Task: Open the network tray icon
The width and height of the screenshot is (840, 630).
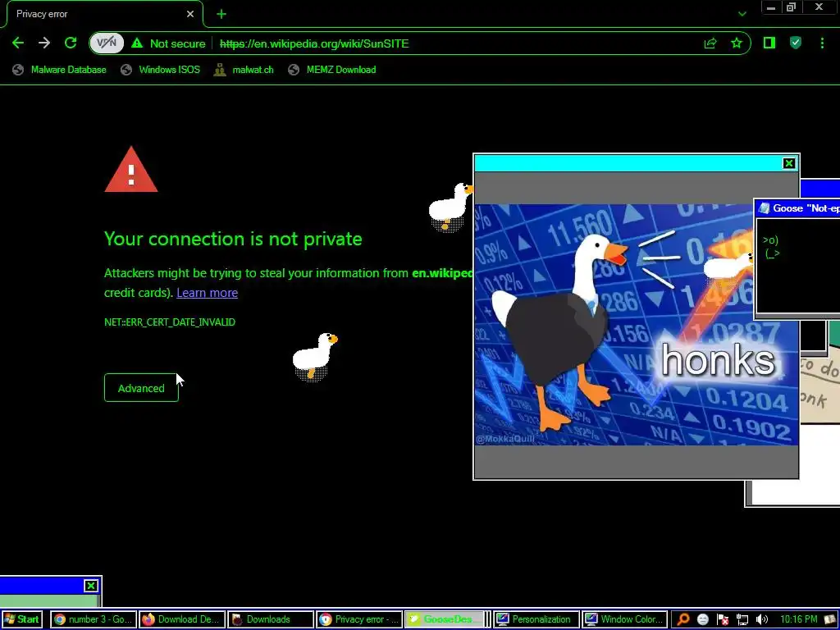Action: [742, 620]
